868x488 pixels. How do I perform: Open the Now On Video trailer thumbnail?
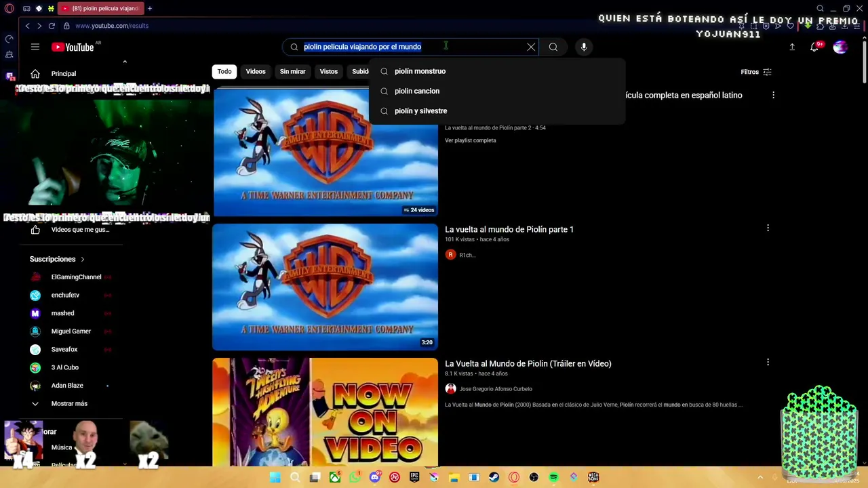click(x=325, y=412)
